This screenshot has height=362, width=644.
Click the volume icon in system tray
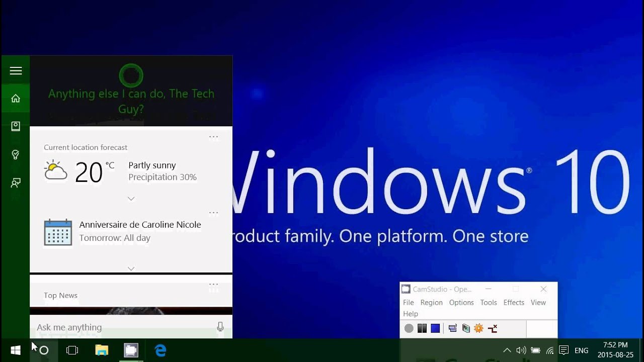[x=521, y=350]
